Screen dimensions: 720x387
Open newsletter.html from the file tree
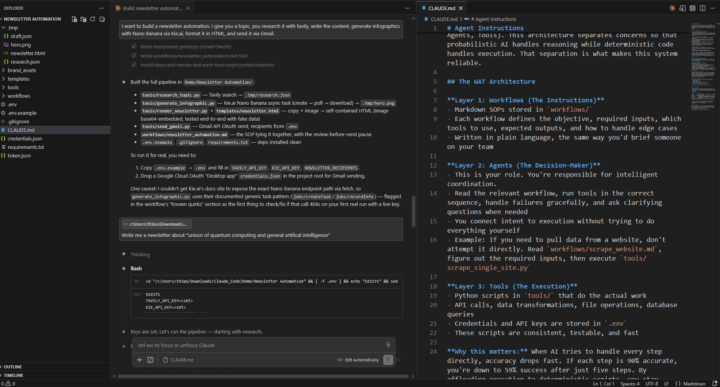28,53
